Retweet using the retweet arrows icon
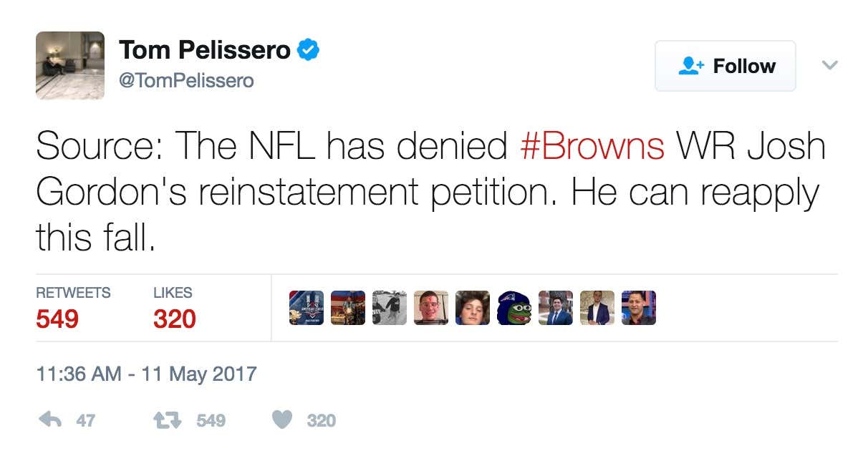Image resolution: width=868 pixels, height=451 pixels. tap(169, 420)
